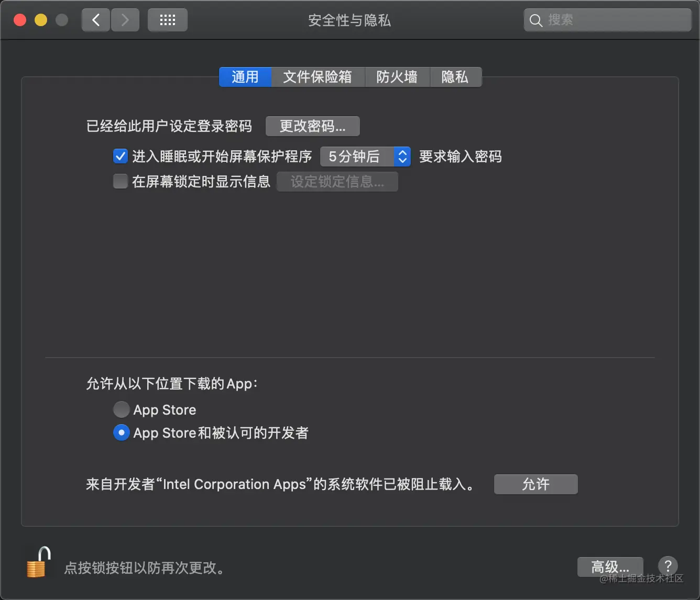Open help with the question mark button
700x600 pixels.
click(668, 566)
